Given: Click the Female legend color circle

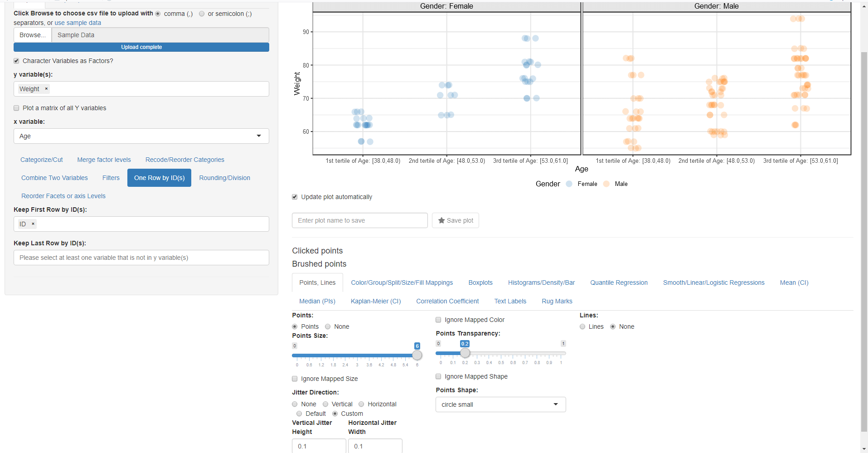Looking at the screenshot, I should 569,184.
